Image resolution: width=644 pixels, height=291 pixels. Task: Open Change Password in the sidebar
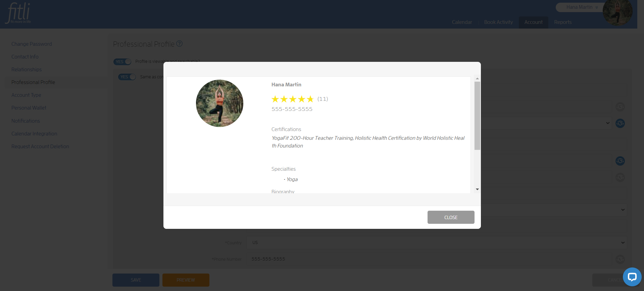point(32,44)
